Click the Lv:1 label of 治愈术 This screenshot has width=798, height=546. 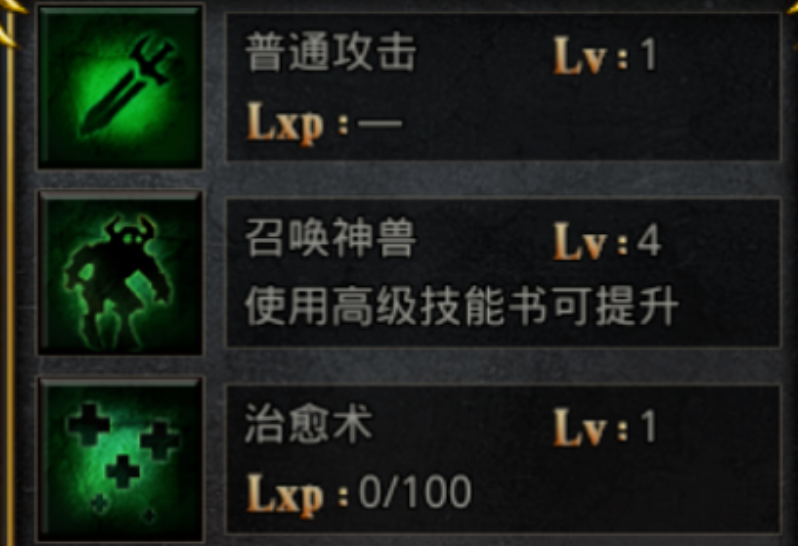[x=605, y=427]
